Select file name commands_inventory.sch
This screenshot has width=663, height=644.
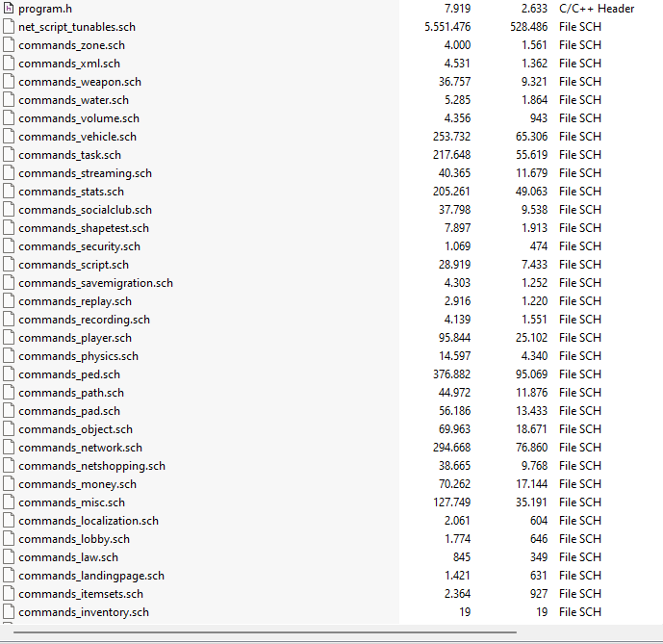pyautogui.click(x=84, y=612)
